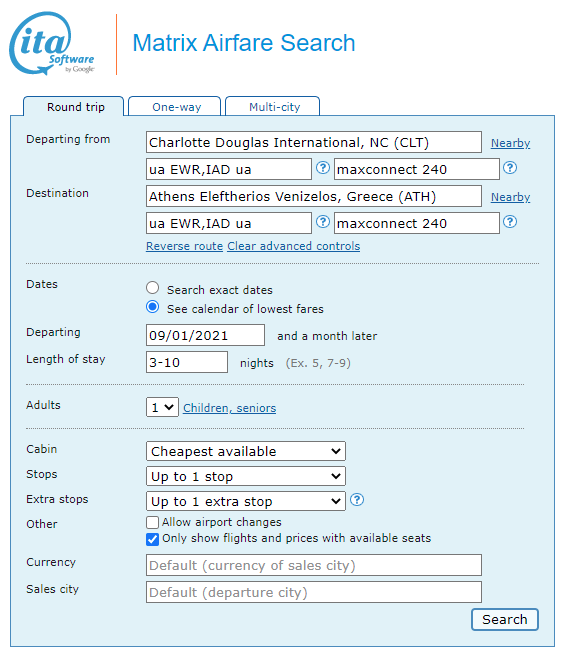Viewport: 567px width, 656px height.
Task: Open help icon beside destination routing codes
Action: coord(323,222)
